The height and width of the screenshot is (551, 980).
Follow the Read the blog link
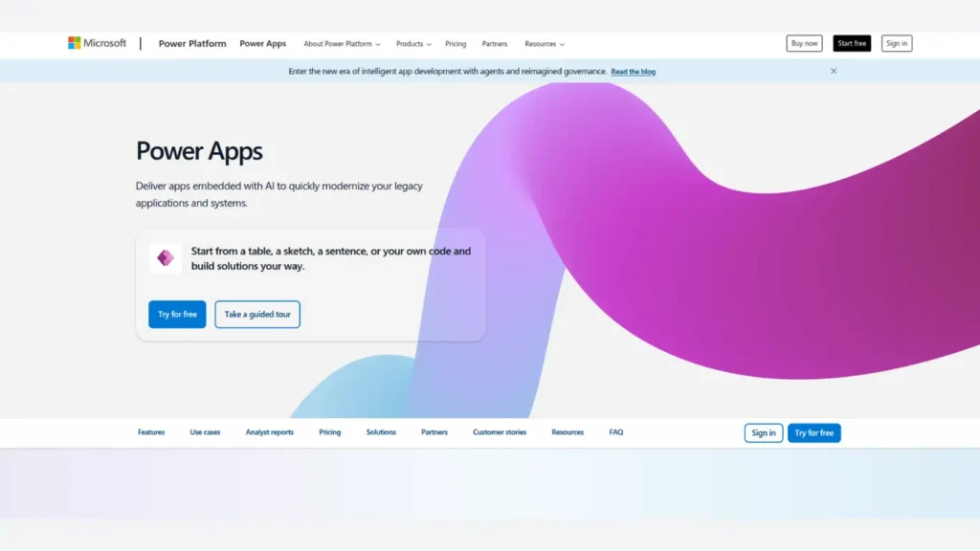pos(634,72)
